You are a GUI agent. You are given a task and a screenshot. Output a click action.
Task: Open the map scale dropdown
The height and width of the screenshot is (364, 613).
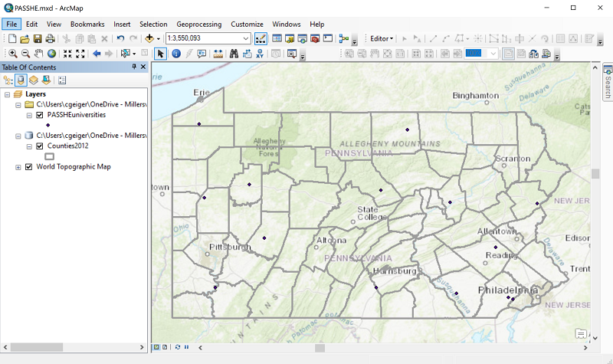point(245,38)
